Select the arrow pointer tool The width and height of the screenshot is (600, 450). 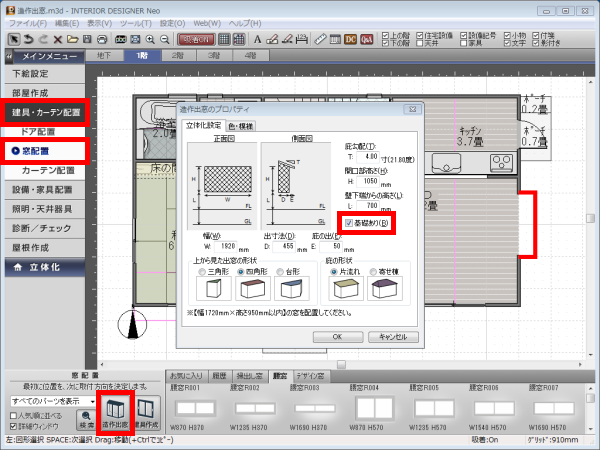pyautogui.click(x=13, y=38)
